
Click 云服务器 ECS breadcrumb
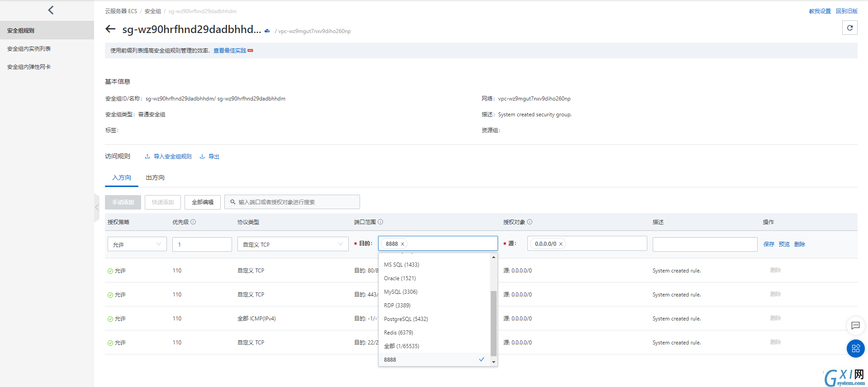(x=121, y=11)
